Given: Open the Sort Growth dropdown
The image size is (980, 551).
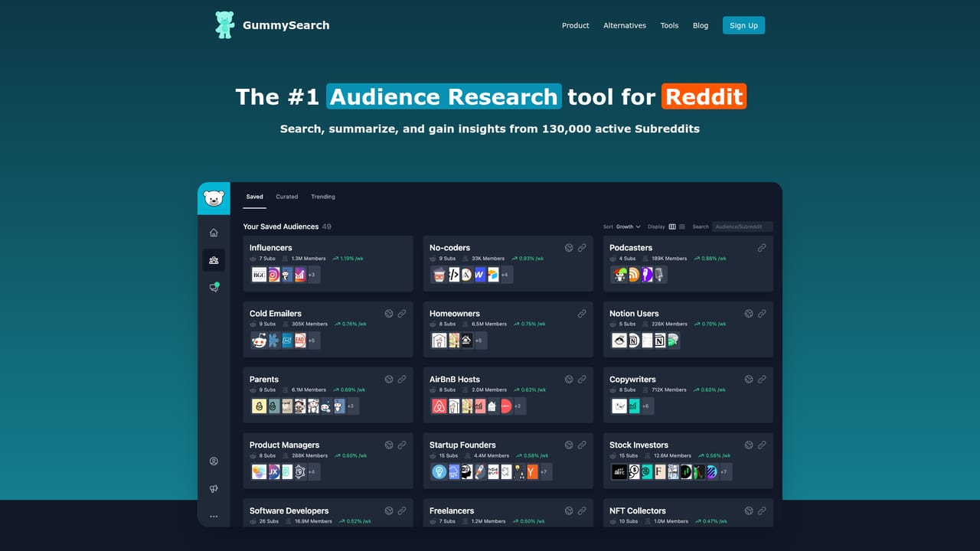Looking at the screenshot, I should pyautogui.click(x=629, y=227).
